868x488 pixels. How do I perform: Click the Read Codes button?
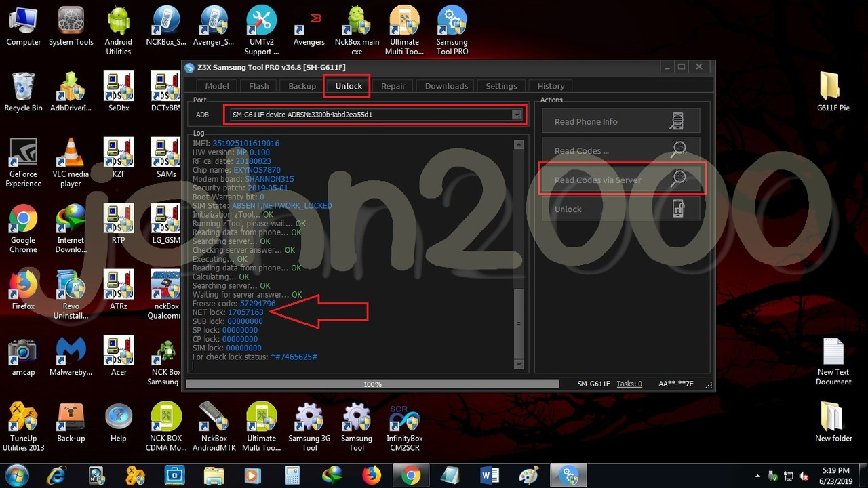(x=621, y=150)
